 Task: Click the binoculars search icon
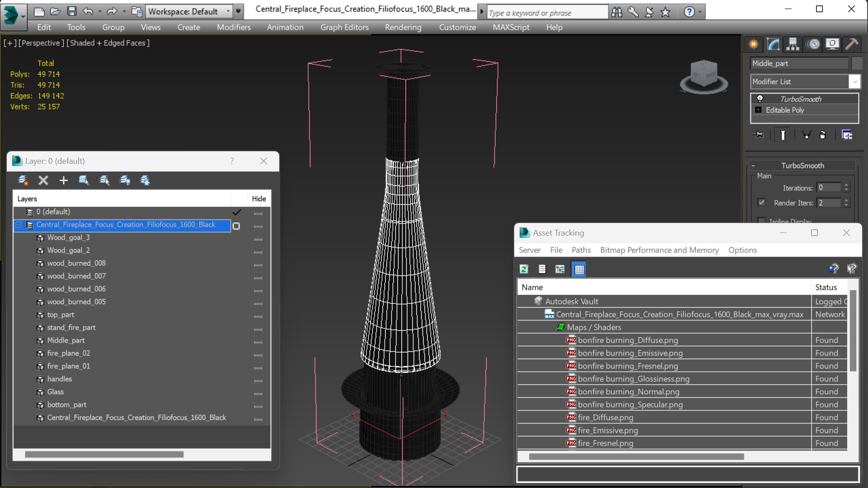coord(617,12)
